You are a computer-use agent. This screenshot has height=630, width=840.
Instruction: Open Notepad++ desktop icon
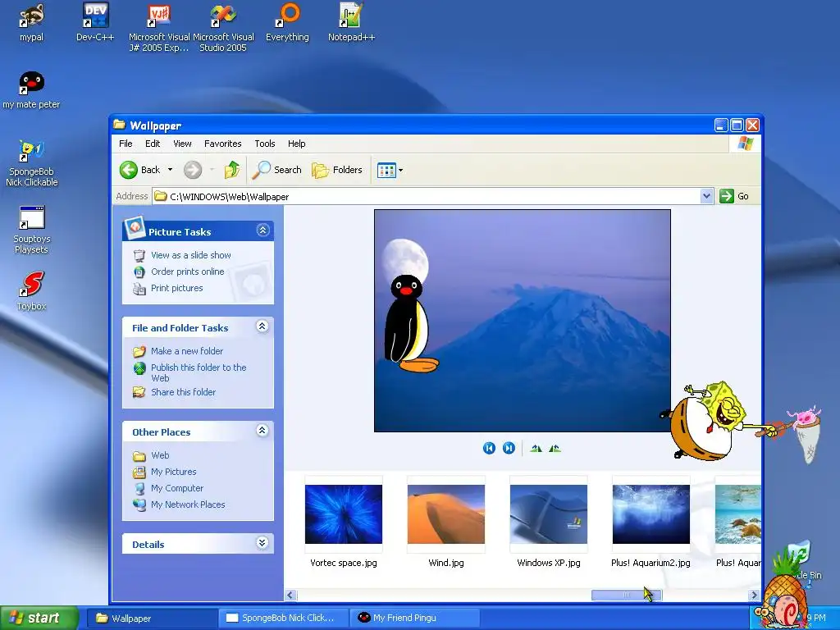click(351, 21)
